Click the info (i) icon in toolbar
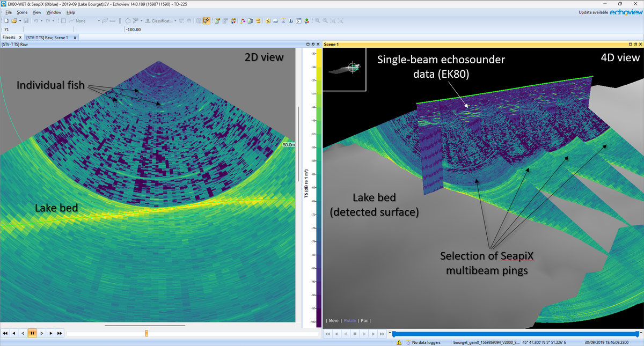Viewport: 644px width, 346px height. [x=291, y=20]
